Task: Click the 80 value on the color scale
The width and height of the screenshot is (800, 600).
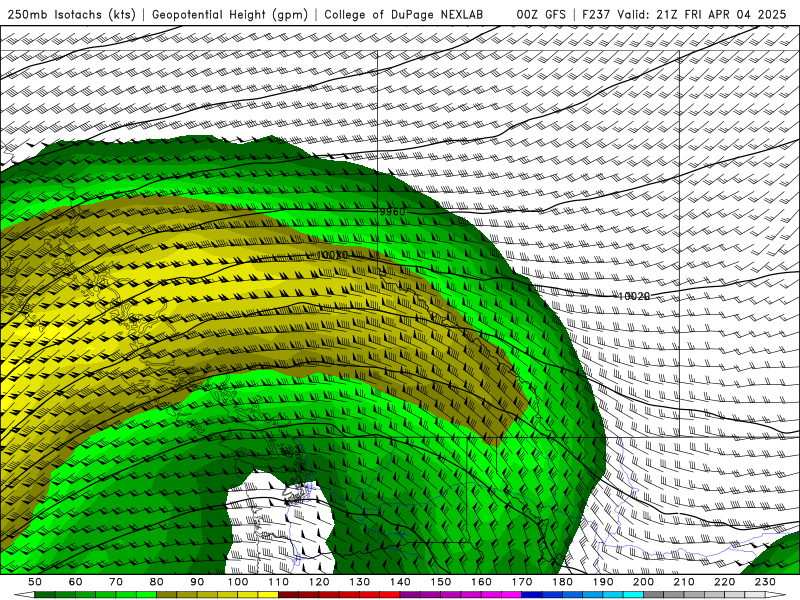Action: pyautogui.click(x=157, y=582)
